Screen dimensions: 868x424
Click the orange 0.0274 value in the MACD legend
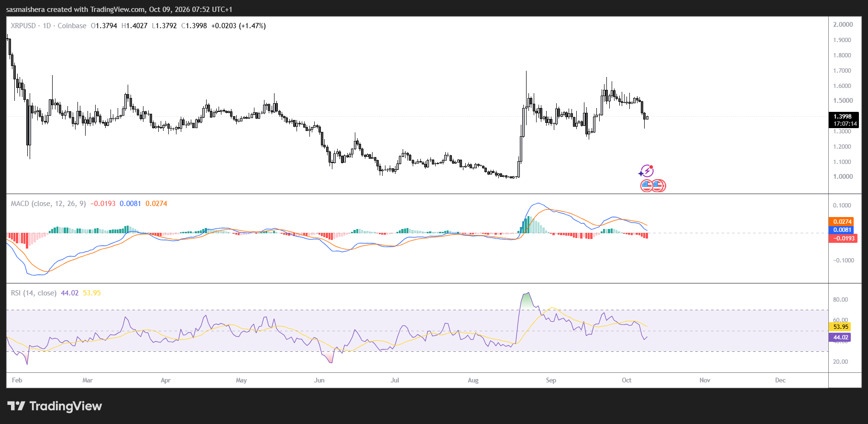coord(156,204)
